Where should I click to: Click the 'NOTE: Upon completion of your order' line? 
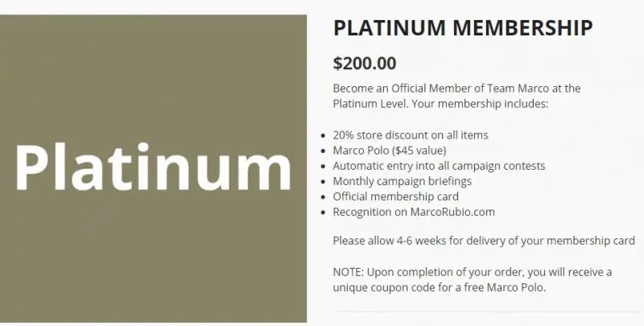[473, 271]
